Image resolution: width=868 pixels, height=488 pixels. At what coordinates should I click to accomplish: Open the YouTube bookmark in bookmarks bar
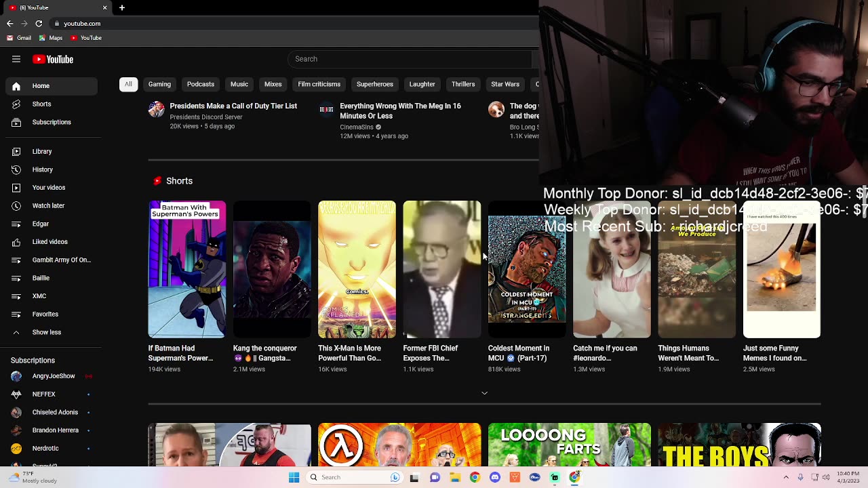point(86,38)
